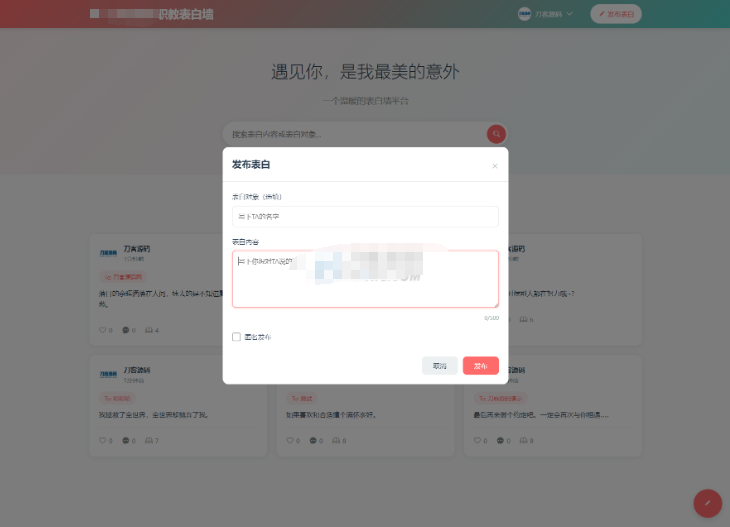
Task: Click the To tag on the 我拯救了全世界 card
Action: click(x=117, y=399)
